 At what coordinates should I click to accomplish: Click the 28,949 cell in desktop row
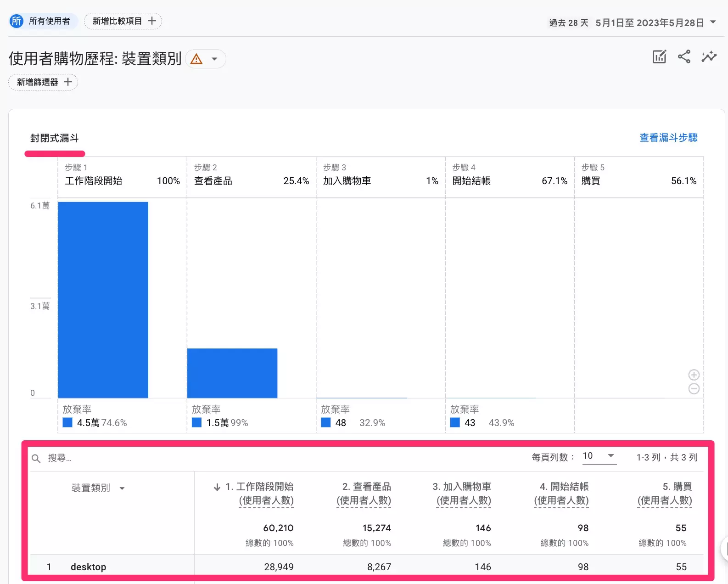[279, 567]
